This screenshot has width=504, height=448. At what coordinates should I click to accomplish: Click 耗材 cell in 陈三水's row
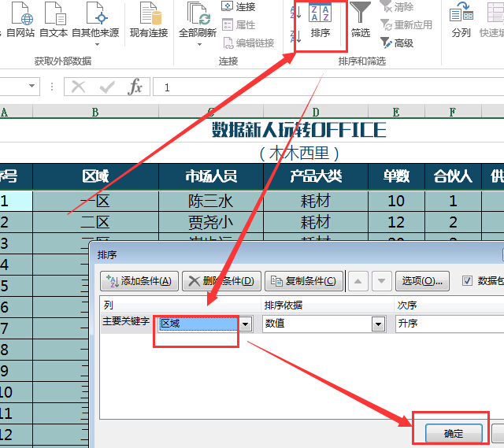click(316, 202)
